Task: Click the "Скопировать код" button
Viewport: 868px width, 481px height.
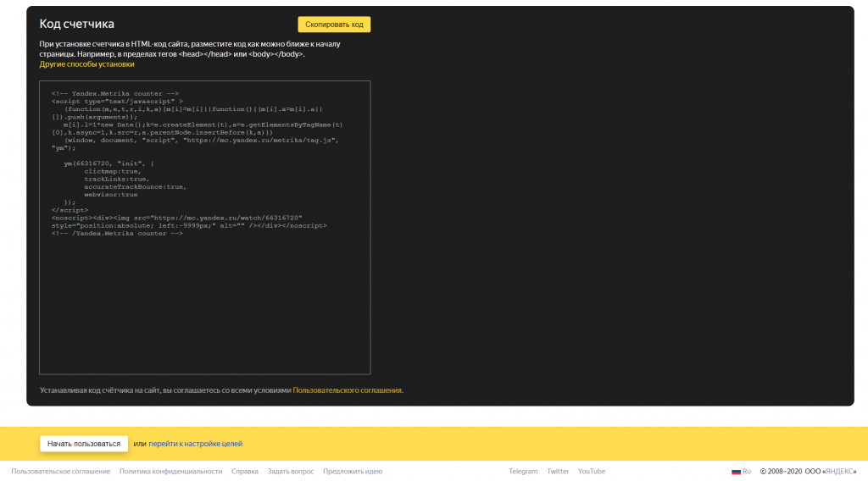Action: (x=334, y=25)
